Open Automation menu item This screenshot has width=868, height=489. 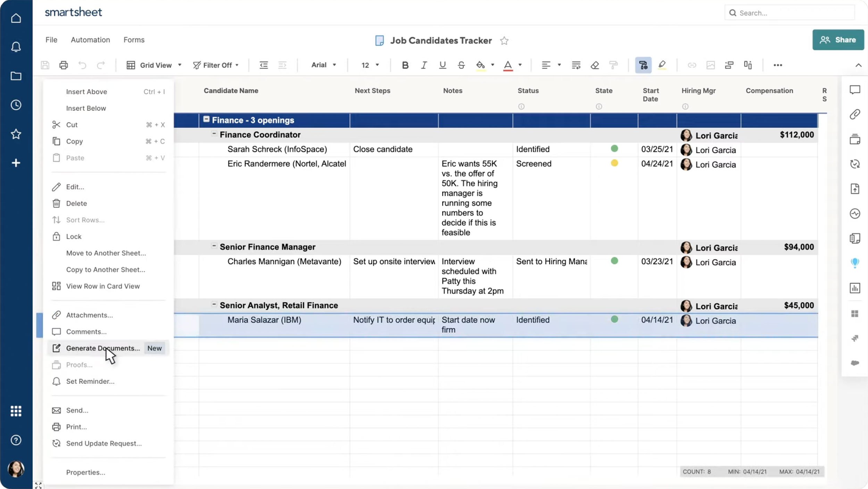pyautogui.click(x=90, y=39)
